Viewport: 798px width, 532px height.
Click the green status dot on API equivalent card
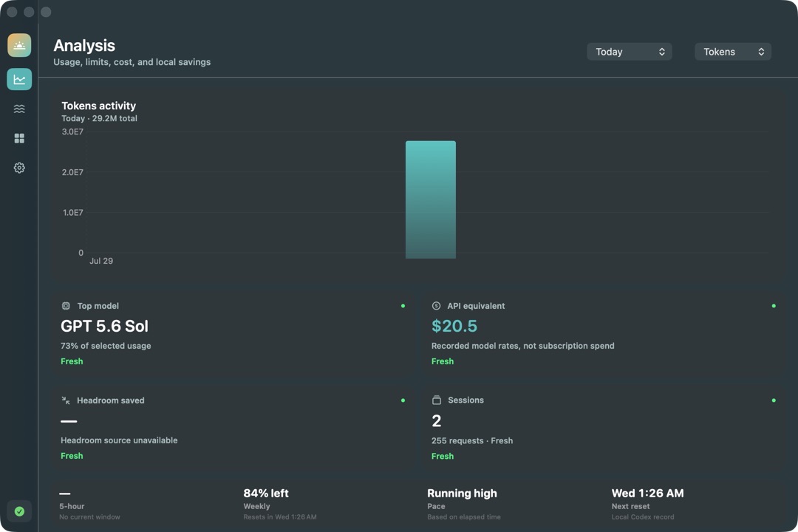click(774, 306)
